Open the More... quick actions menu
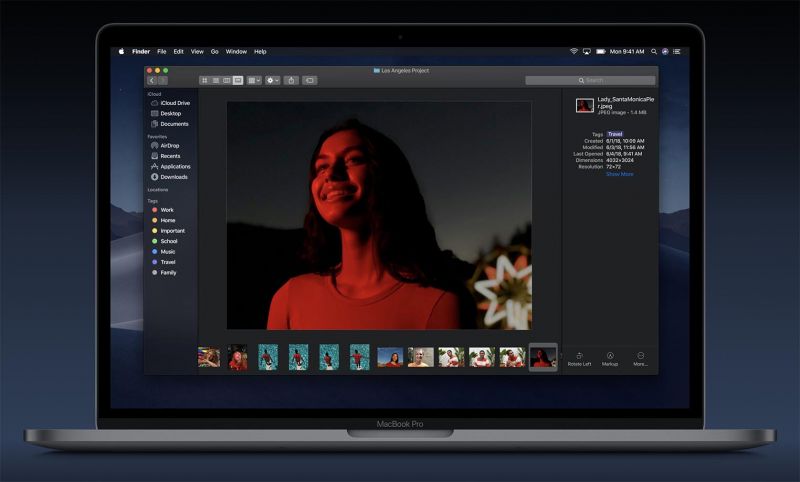This screenshot has height=482, width=800. (640, 359)
